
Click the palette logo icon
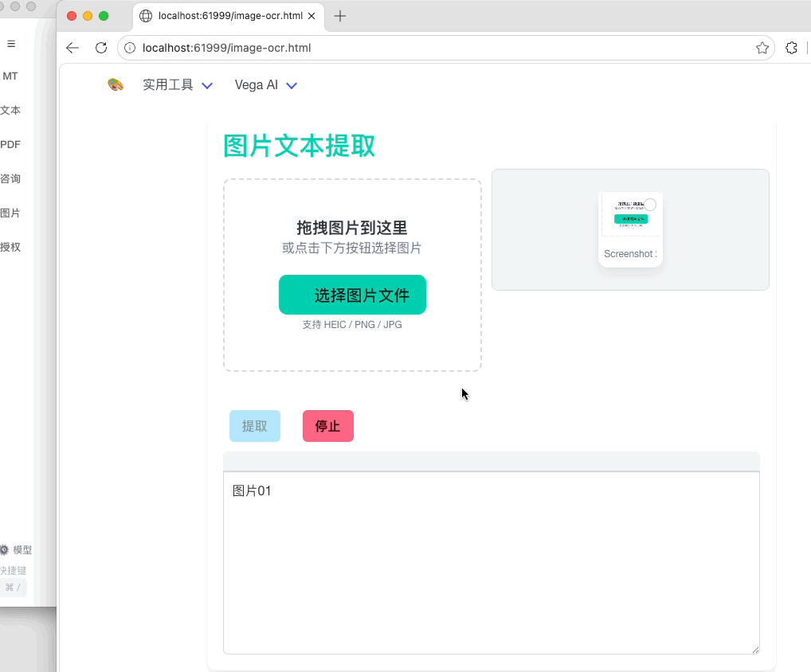pos(115,84)
